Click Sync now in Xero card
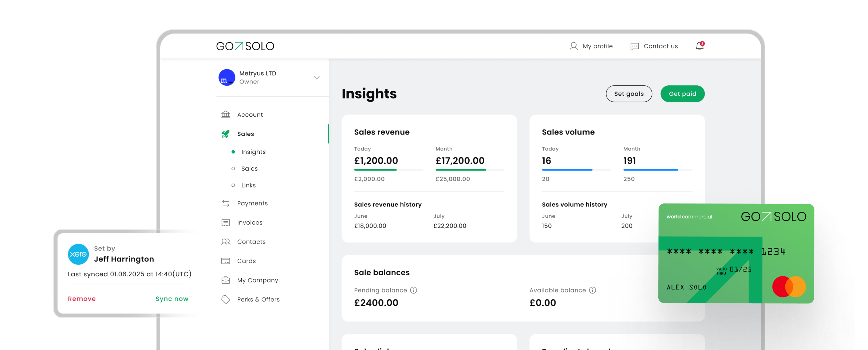Screen dimensions: 868x350 (x=172, y=299)
